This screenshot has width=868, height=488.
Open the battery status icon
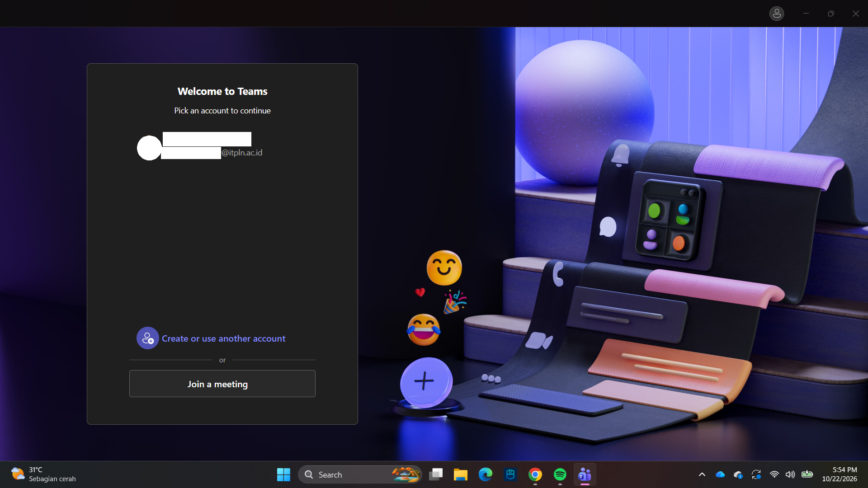807,474
